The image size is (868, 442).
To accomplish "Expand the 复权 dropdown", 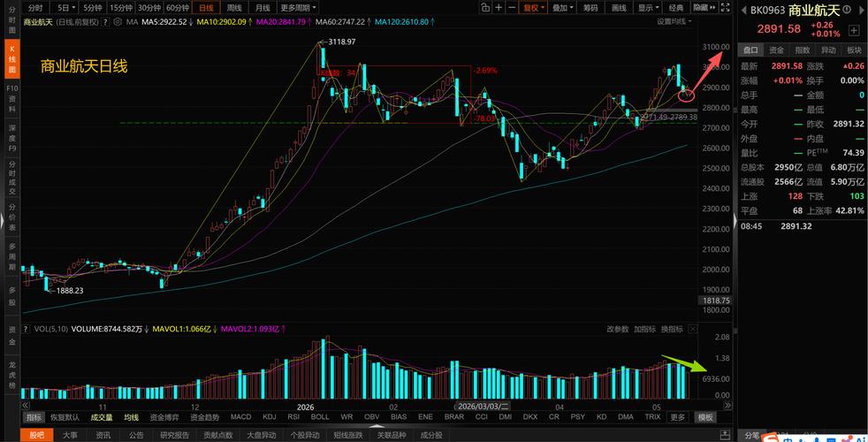I will [x=534, y=8].
